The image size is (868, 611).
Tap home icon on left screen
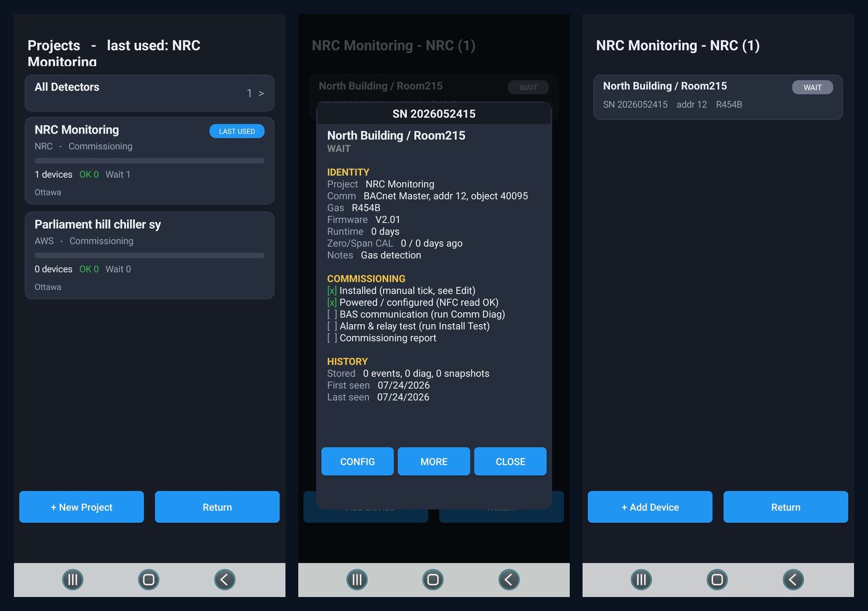[149, 580]
